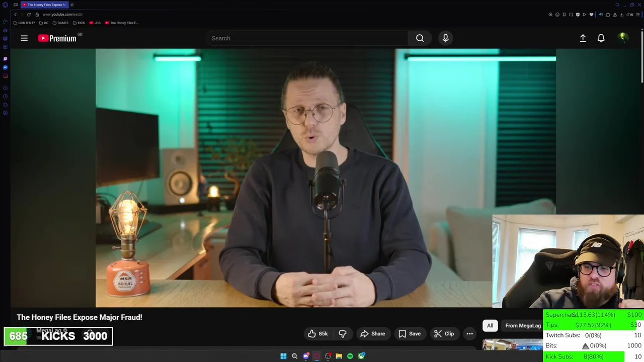644x362 pixels.
Task: Open the tab islands workspace icon
Action: pos(16,5)
